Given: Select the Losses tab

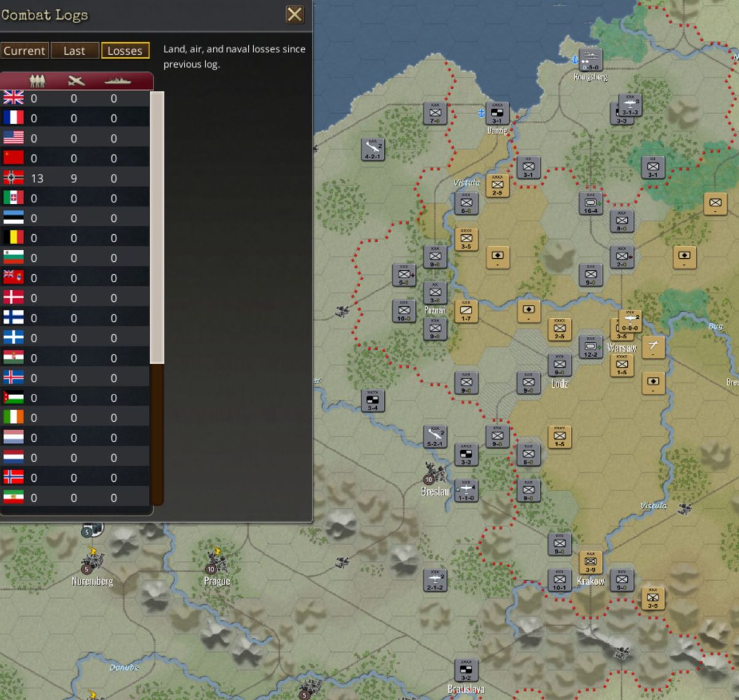Looking at the screenshot, I should (125, 51).
